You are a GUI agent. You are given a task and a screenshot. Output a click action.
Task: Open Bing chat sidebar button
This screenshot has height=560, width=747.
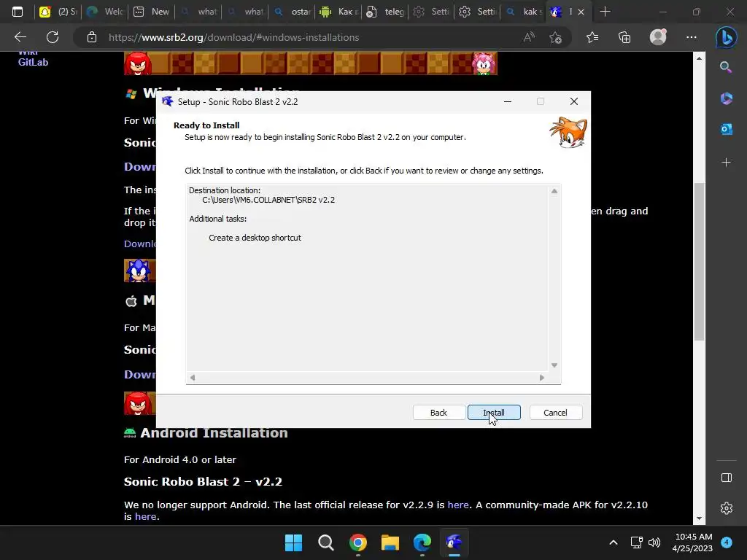(726, 37)
